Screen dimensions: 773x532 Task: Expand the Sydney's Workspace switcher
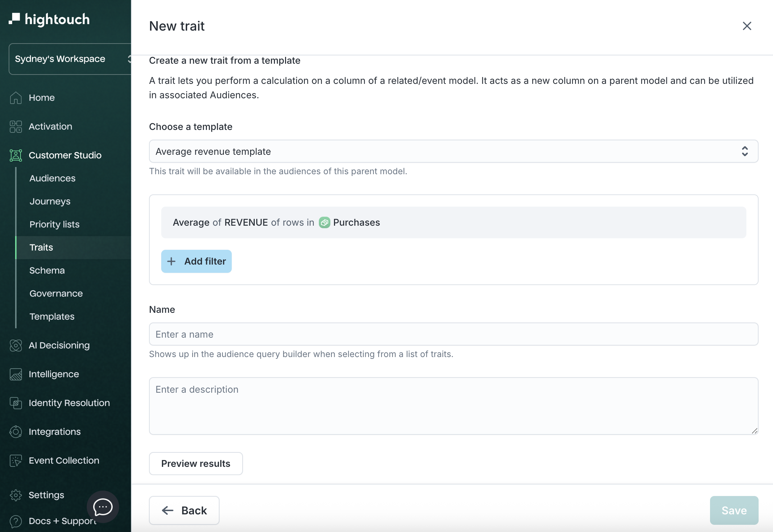tap(70, 59)
